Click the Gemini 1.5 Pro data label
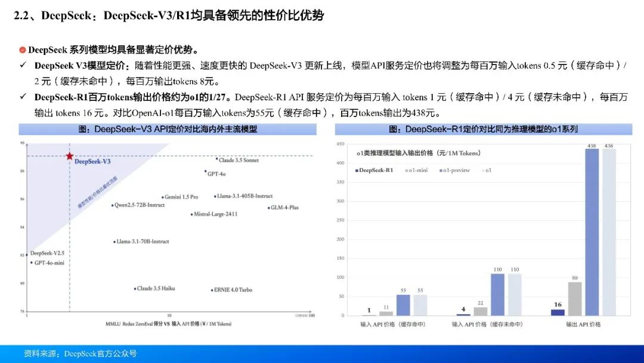Image resolution: width=644 pixels, height=363 pixels. (x=181, y=197)
